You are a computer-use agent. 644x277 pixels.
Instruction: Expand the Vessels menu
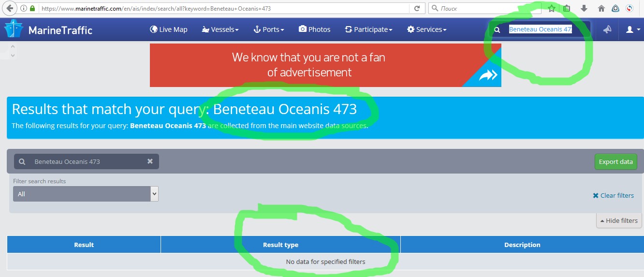tap(220, 29)
